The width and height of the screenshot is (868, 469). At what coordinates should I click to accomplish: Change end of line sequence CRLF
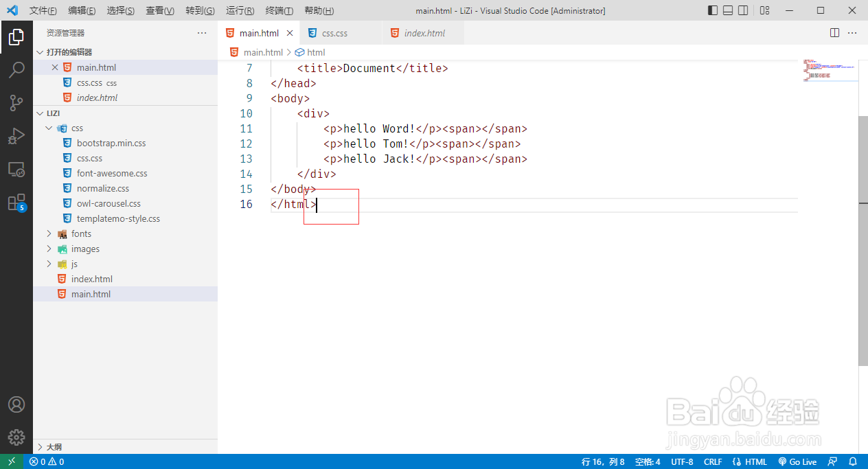(713, 461)
